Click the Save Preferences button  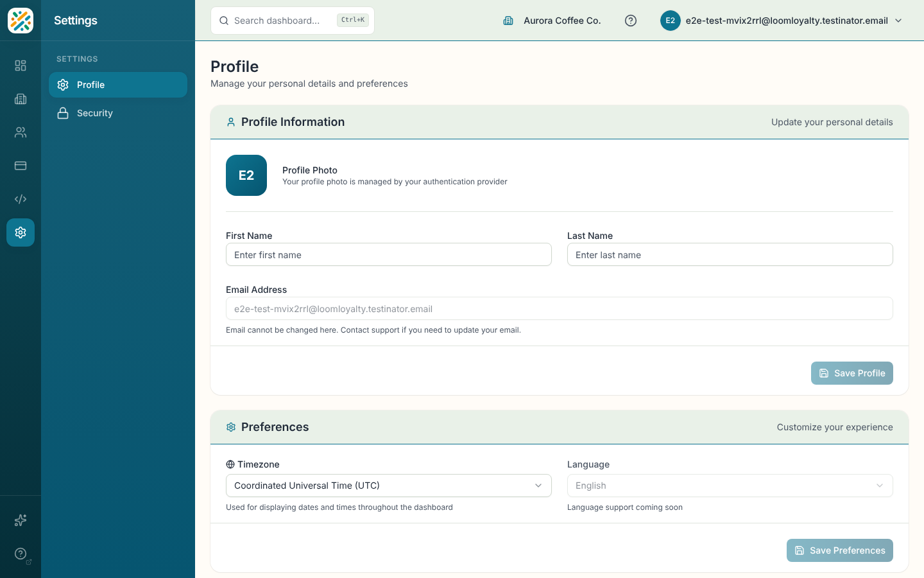pos(840,550)
